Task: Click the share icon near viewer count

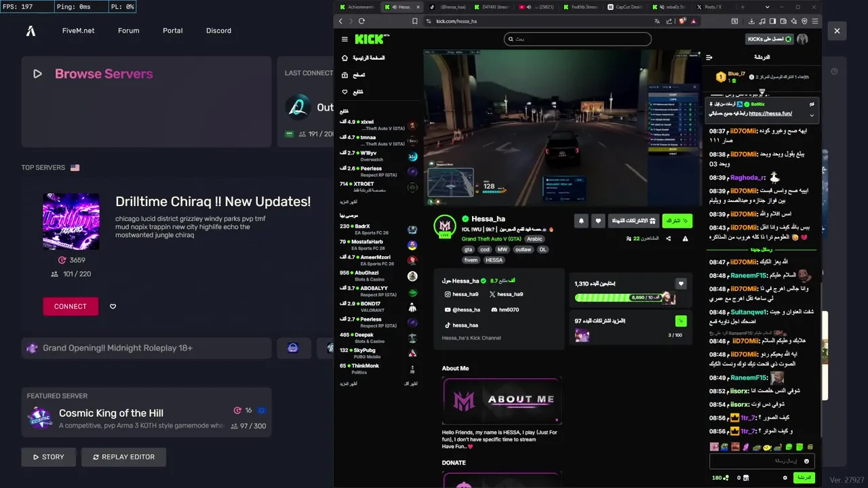Action: tap(669, 239)
